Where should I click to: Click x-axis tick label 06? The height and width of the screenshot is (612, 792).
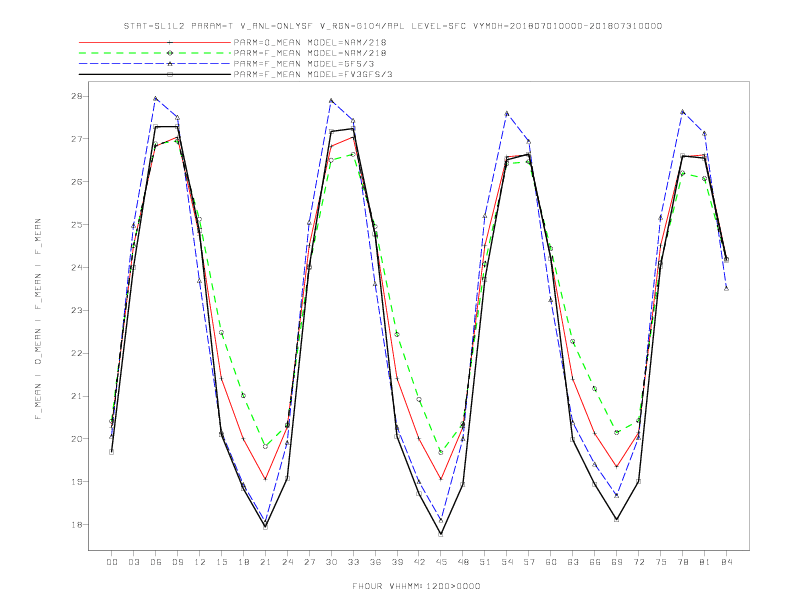(156, 562)
